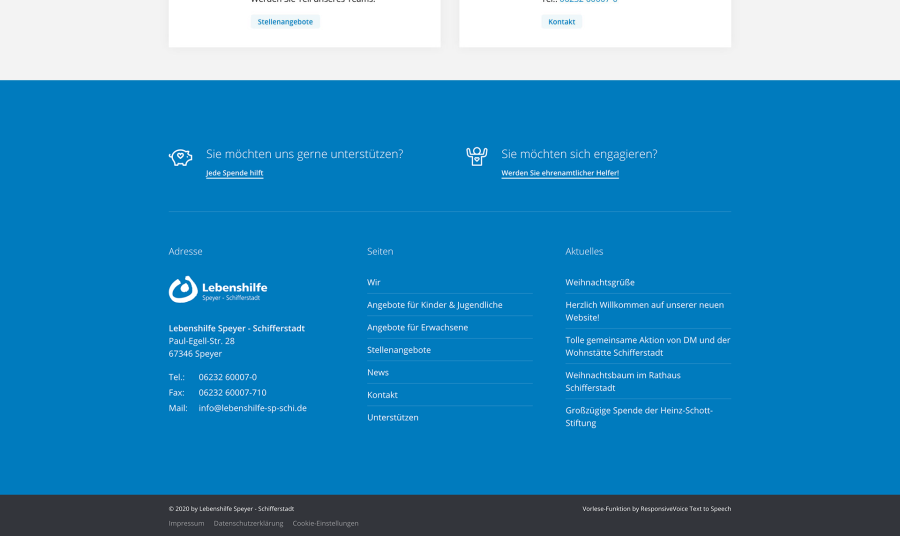
Task: Click the 'Aktuelles' column heading
Action: click(584, 251)
